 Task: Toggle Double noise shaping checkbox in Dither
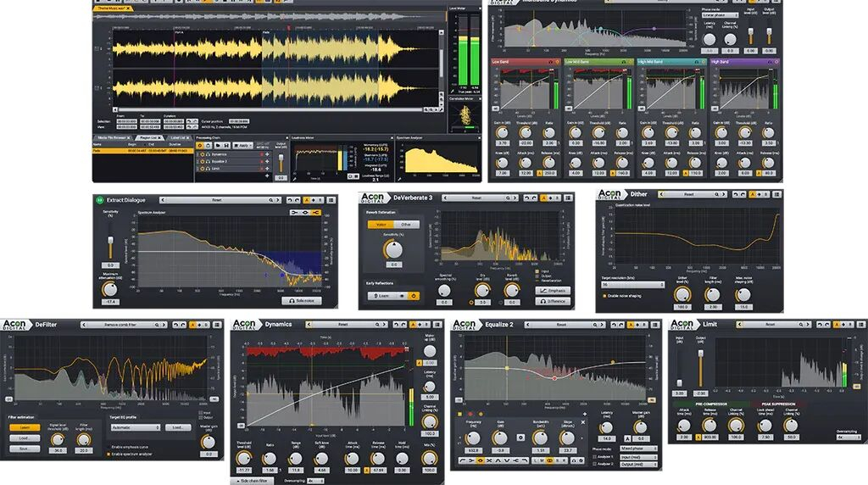coord(606,296)
